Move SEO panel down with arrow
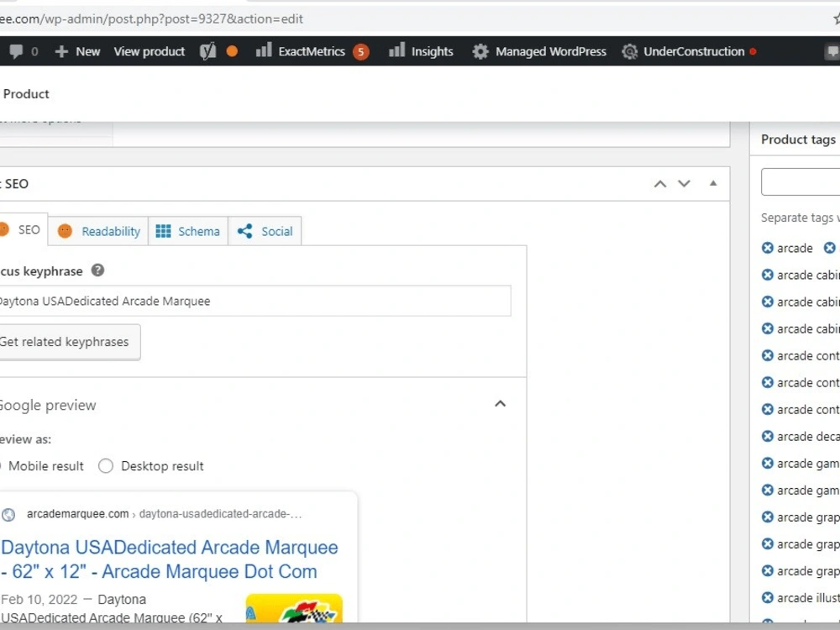 684,184
